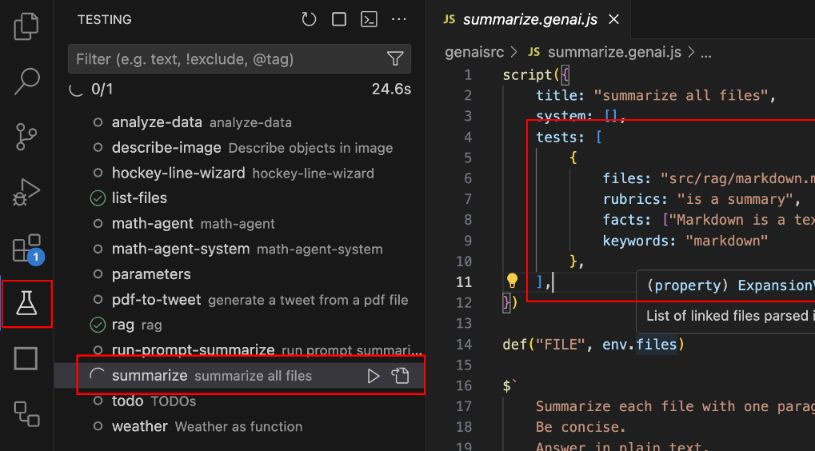Click the keywords value "markdown"
The width and height of the screenshot is (815, 451).
tap(727, 241)
